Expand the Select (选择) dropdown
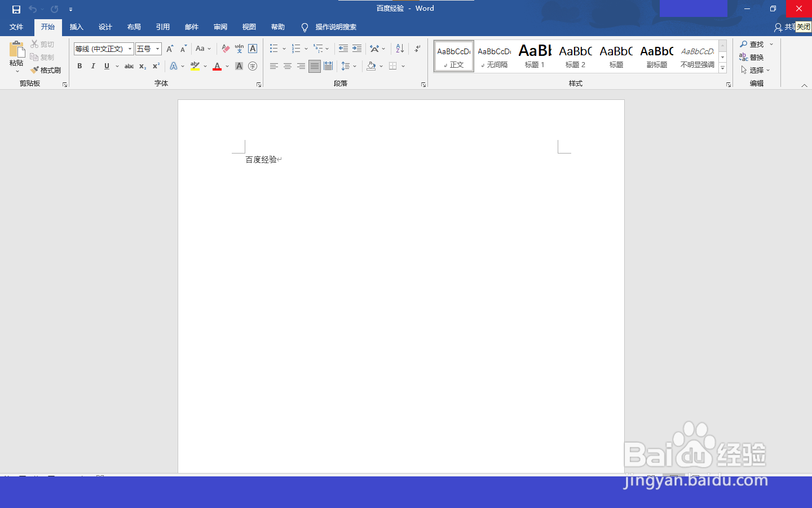 point(768,70)
